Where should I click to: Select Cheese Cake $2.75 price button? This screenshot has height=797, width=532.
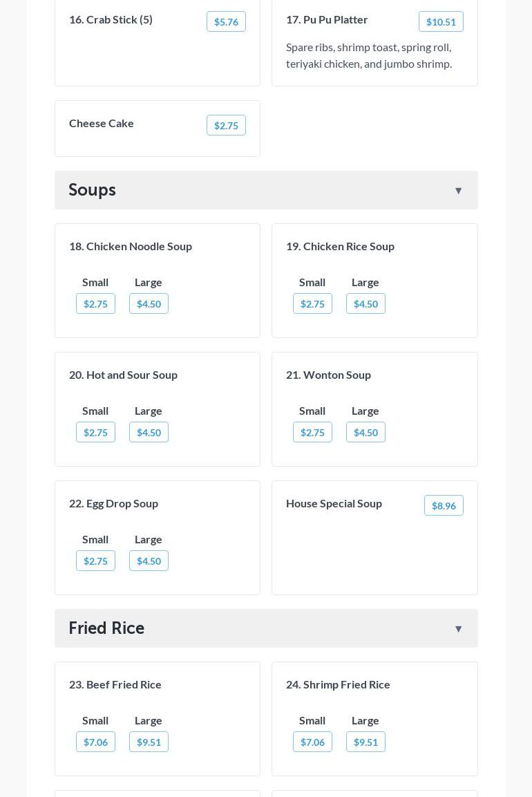226,126
